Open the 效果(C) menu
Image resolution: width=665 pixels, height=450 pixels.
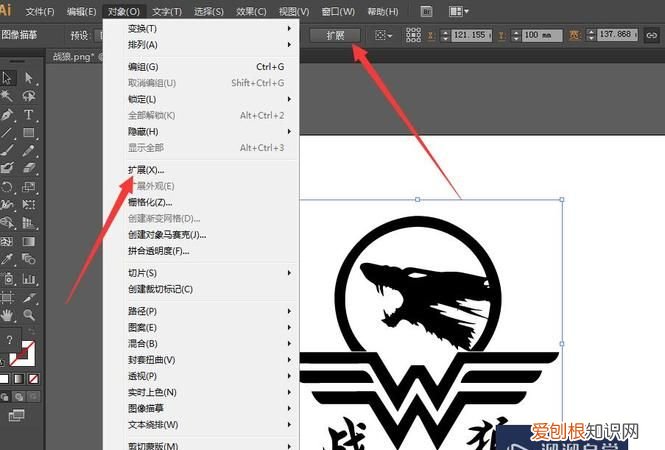[x=251, y=12]
